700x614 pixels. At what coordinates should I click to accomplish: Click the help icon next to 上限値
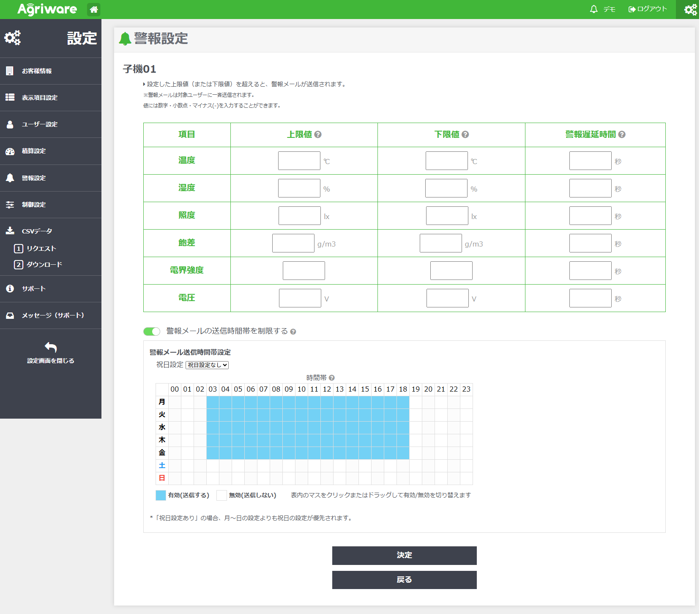coord(318,134)
